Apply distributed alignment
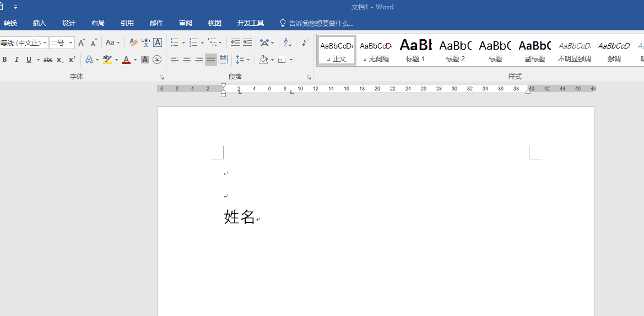 pos(223,60)
